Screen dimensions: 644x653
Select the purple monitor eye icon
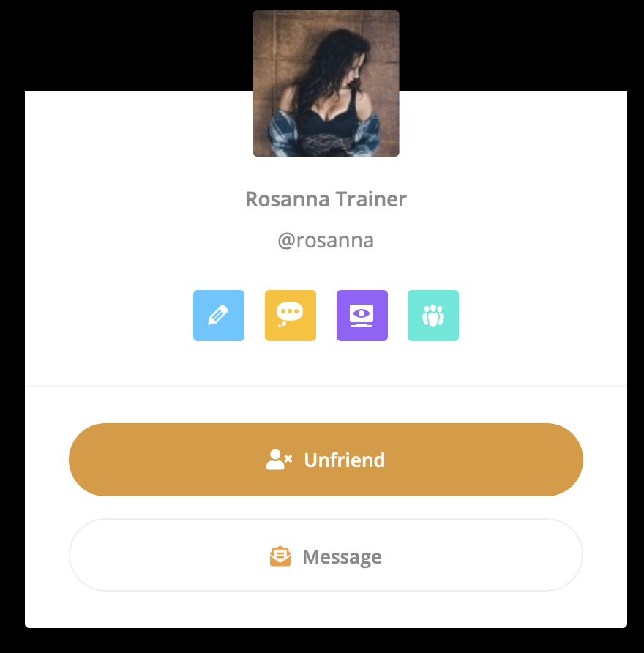(x=362, y=316)
